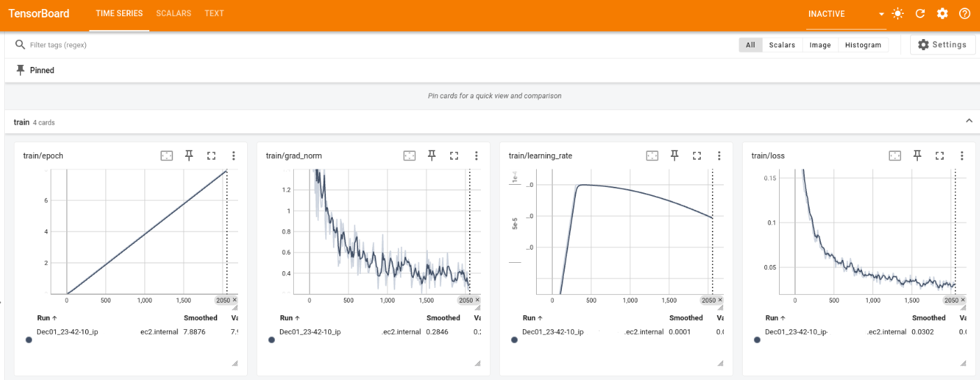980x380 pixels.
Task: Pin the train/epoch card
Action: pos(188,155)
